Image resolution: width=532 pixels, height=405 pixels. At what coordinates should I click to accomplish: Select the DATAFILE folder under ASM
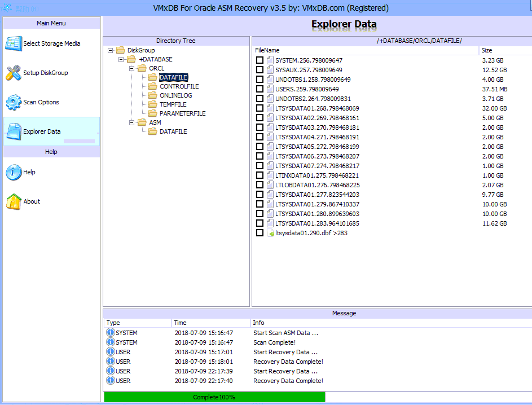(x=173, y=131)
